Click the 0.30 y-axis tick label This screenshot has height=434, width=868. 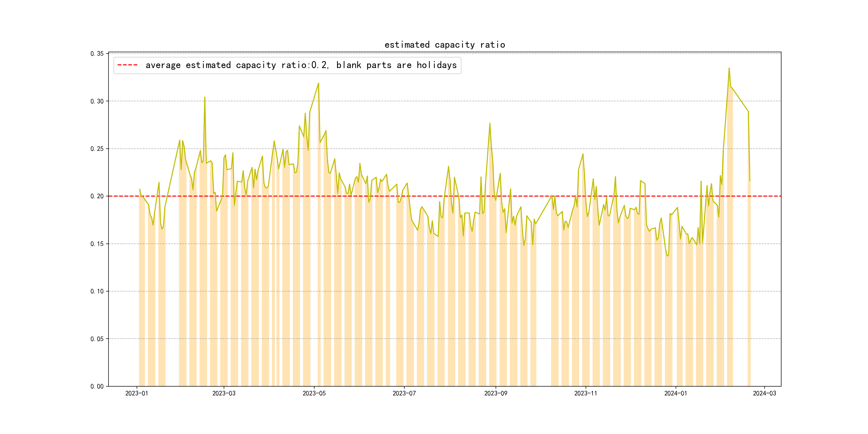[97, 101]
